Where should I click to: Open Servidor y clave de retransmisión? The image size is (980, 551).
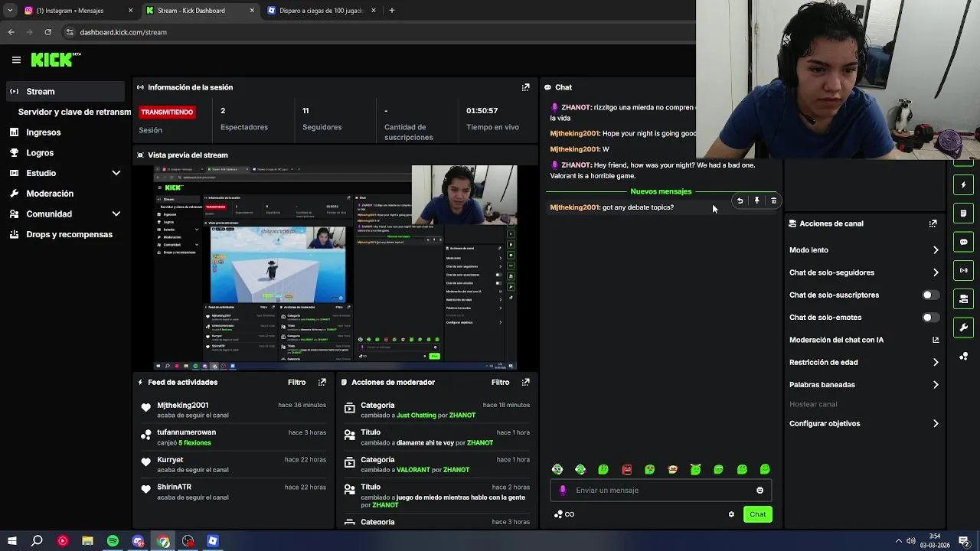(73, 112)
